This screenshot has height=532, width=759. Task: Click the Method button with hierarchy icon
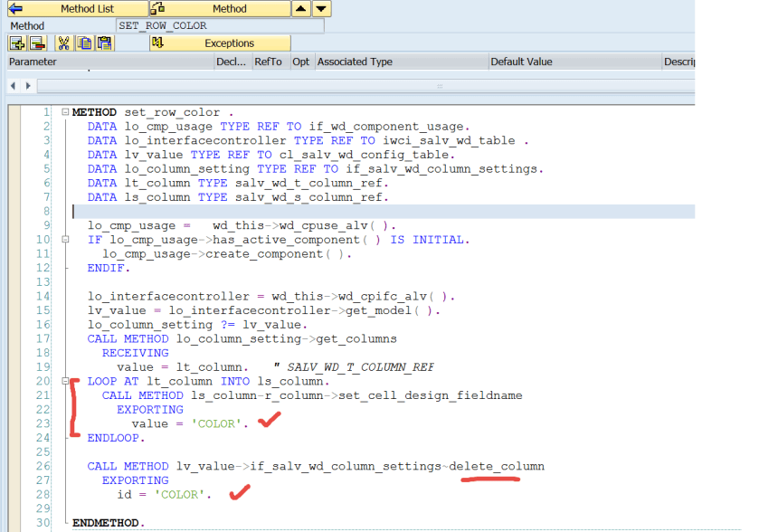pos(219,9)
